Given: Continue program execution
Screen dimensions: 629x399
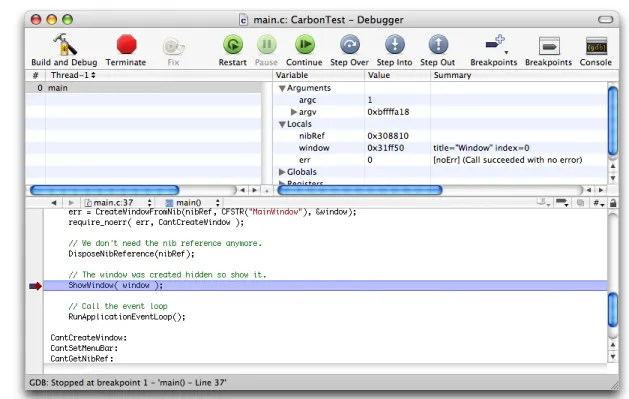Looking at the screenshot, I should [305, 45].
